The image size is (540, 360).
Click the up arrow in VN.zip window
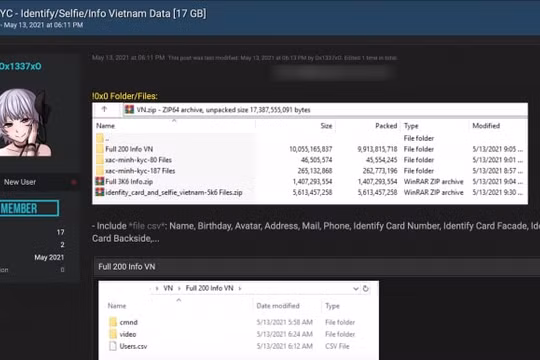[x=104, y=110]
